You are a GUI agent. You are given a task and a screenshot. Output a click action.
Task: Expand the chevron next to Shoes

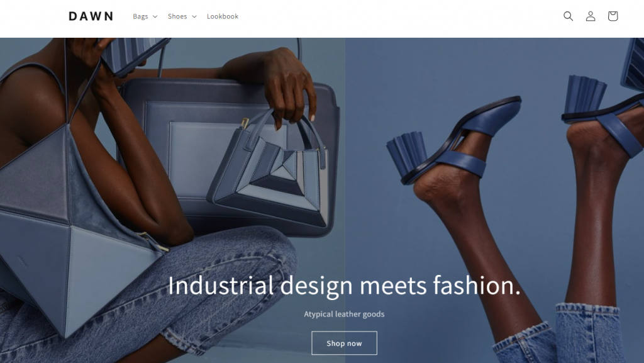194,16
